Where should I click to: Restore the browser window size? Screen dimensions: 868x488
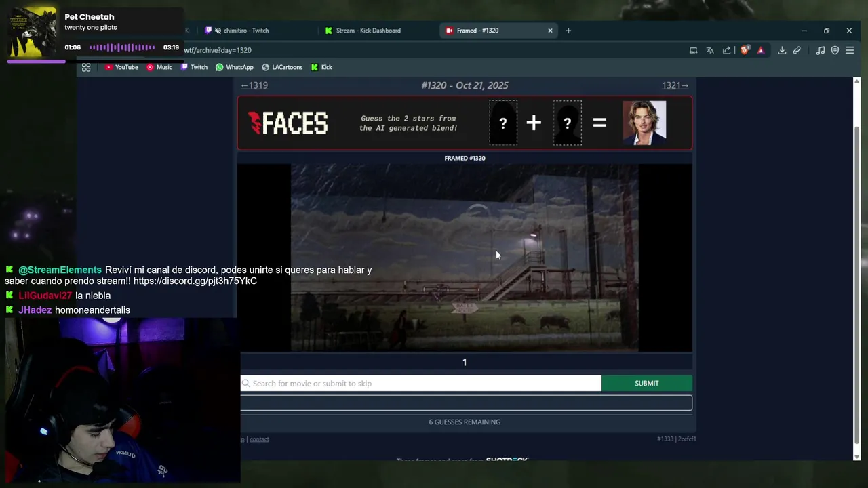(x=827, y=30)
